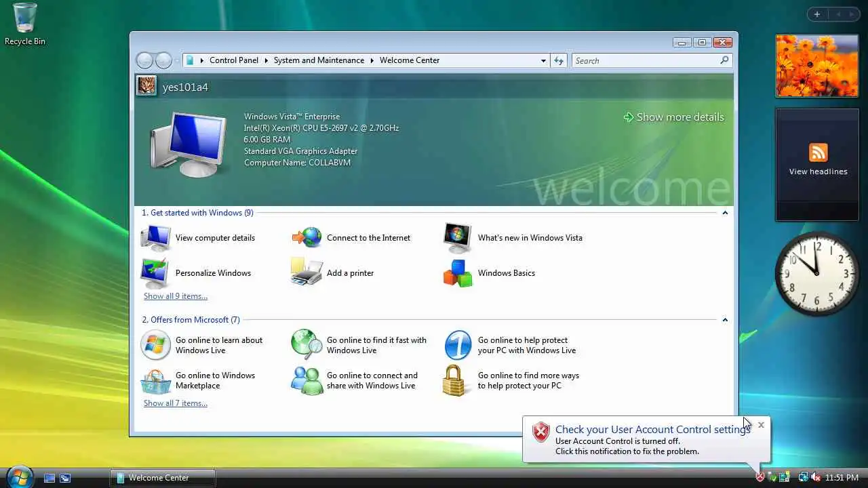The height and width of the screenshot is (488, 868).
Task: Click the System and Maintenance breadcrumb
Action: coord(319,60)
